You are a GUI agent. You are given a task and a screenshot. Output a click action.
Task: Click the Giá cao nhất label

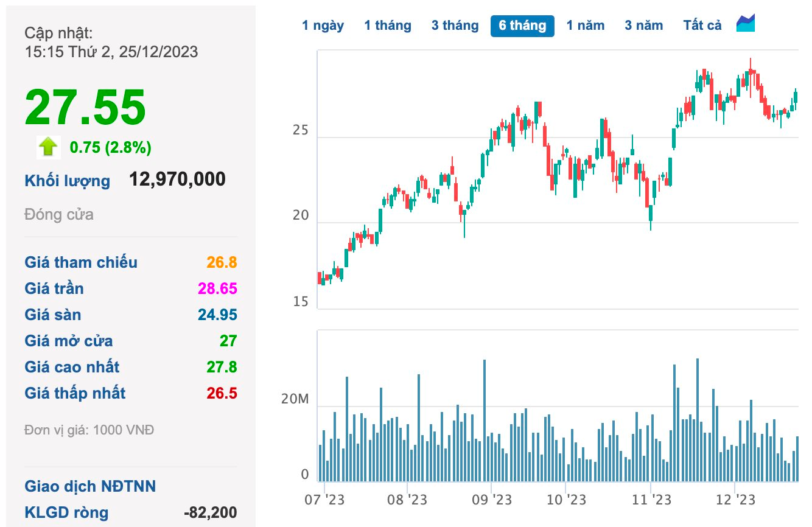[72, 367]
